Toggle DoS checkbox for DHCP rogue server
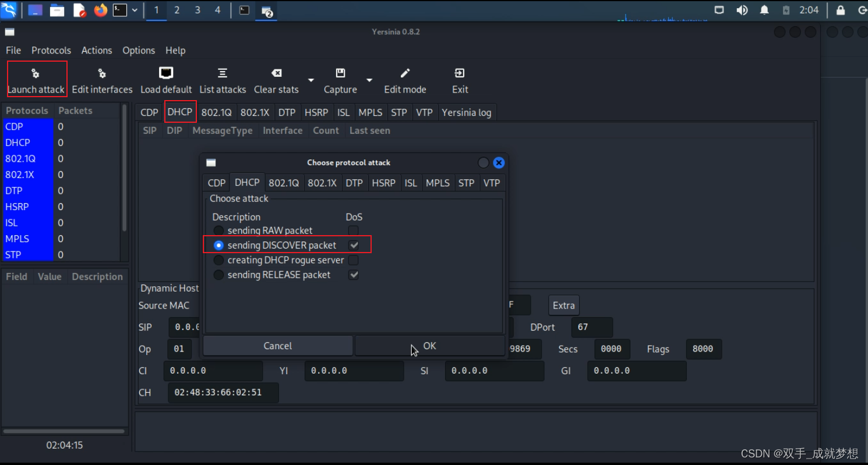Viewport: 868px width, 465px height. (353, 260)
